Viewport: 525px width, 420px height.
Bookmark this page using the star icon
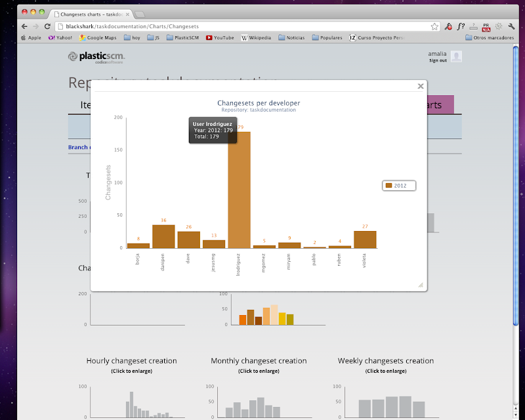(x=434, y=26)
